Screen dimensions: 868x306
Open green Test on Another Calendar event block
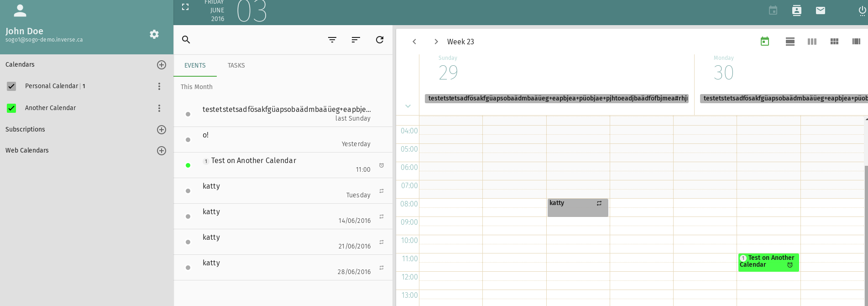pyautogui.click(x=768, y=262)
